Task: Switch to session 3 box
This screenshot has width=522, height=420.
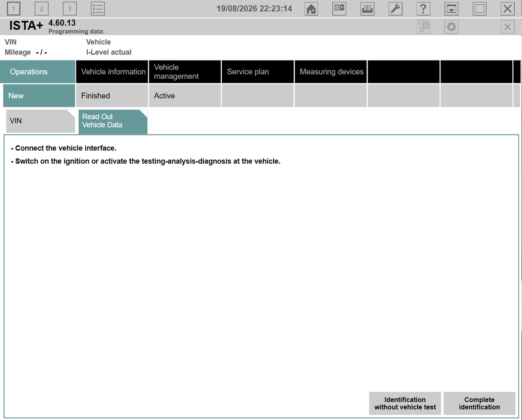Action: (x=69, y=9)
